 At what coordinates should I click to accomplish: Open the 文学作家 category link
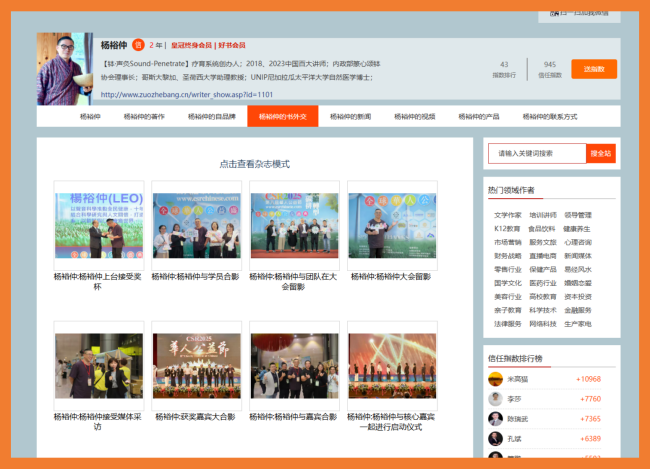pyautogui.click(x=507, y=215)
